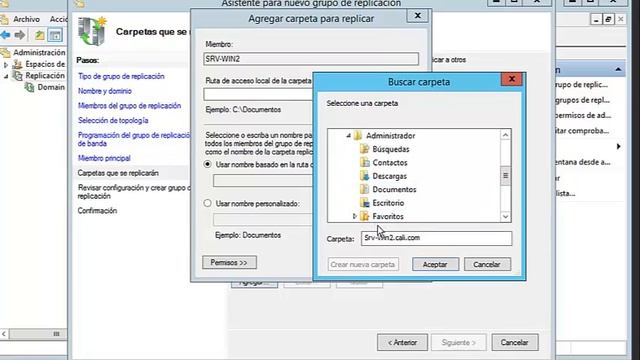640x360 pixels.
Task: Go to step 'Nombre y dominio'
Action: (x=105, y=91)
